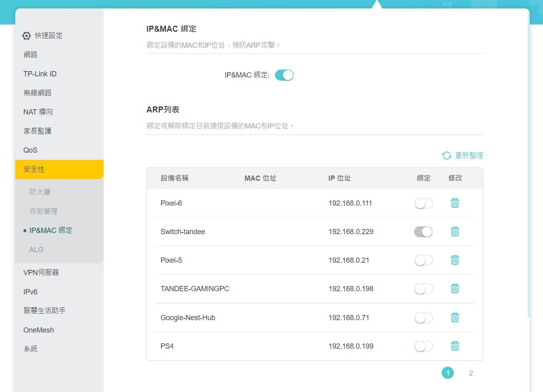543x392 pixels.
Task: Turn off binding for Switch-tandee
Action: pyautogui.click(x=424, y=232)
